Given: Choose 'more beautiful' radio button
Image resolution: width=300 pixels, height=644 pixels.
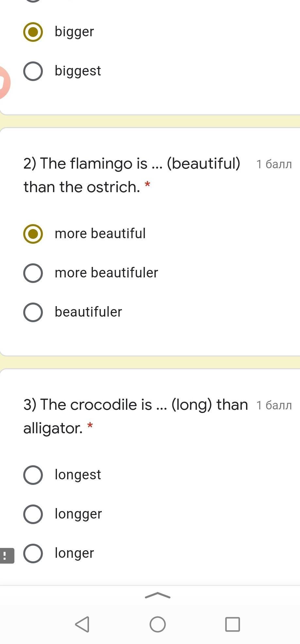Looking at the screenshot, I should coord(33,234).
